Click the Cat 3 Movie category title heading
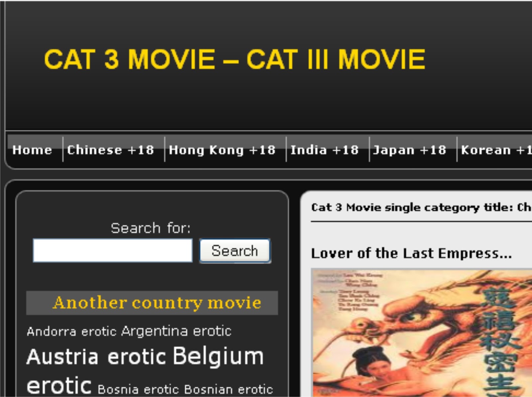The height and width of the screenshot is (397, 532). click(x=422, y=207)
